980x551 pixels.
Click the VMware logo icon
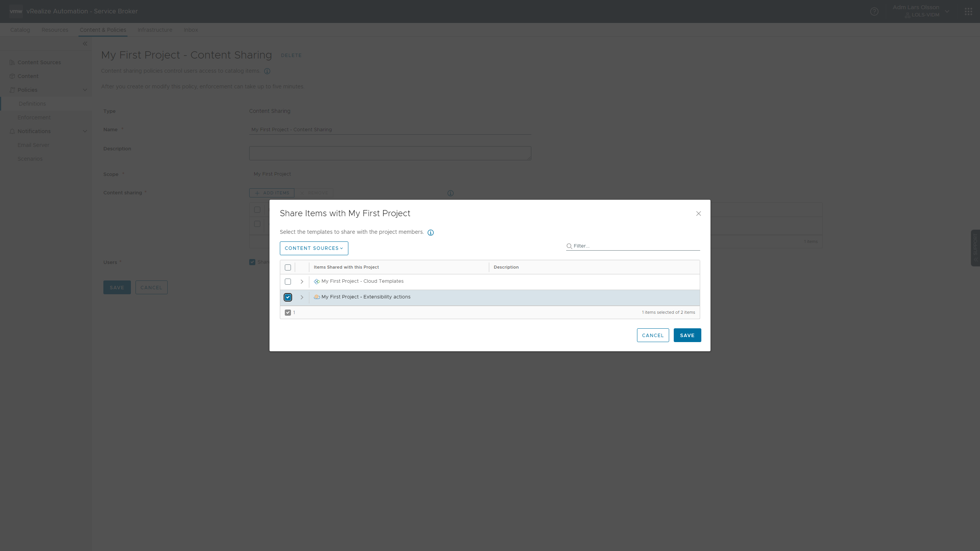click(x=16, y=11)
